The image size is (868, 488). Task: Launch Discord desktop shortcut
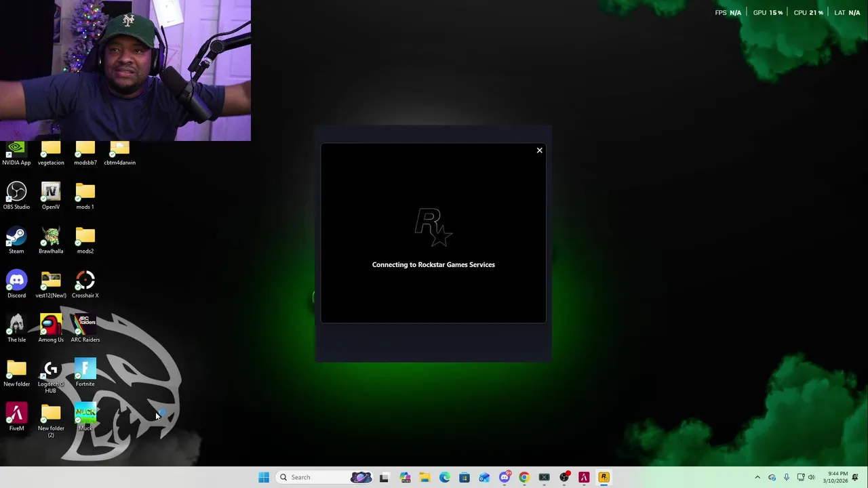tap(16, 285)
